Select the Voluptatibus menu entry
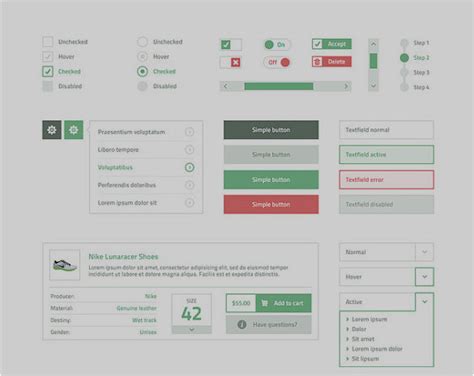This screenshot has height=376, width=474. pyautogui.click(x=146, y=167)
